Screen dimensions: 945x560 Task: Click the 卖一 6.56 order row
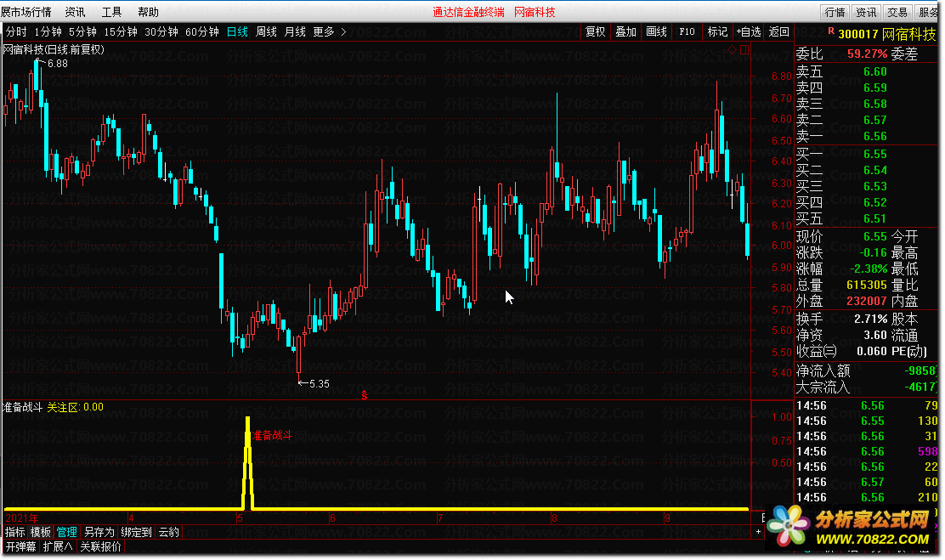pos(867,137)
